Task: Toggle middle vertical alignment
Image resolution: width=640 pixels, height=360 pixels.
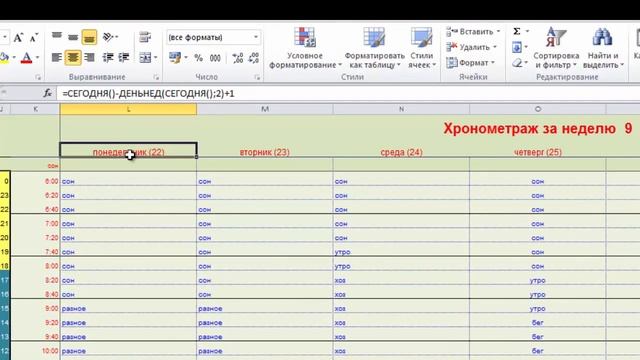Action: pyautogui.click(x=73, y=37)
